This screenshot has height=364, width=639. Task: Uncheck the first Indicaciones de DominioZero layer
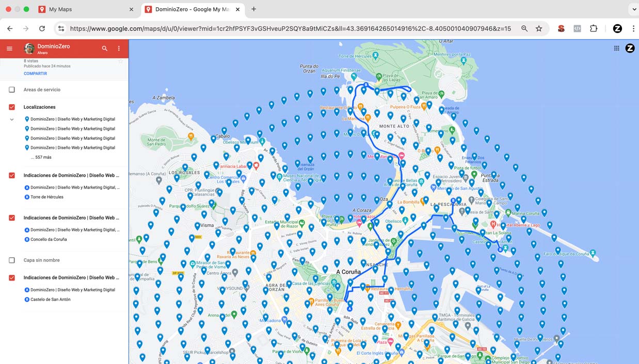(x=11, y=175)
